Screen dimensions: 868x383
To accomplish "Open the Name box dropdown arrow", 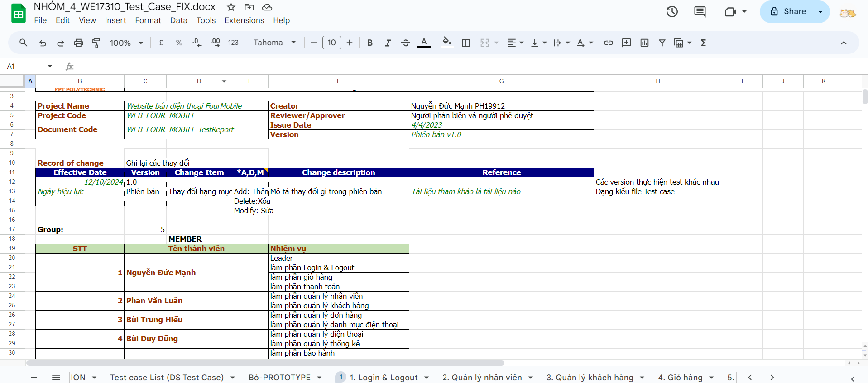I will [50, 67].
